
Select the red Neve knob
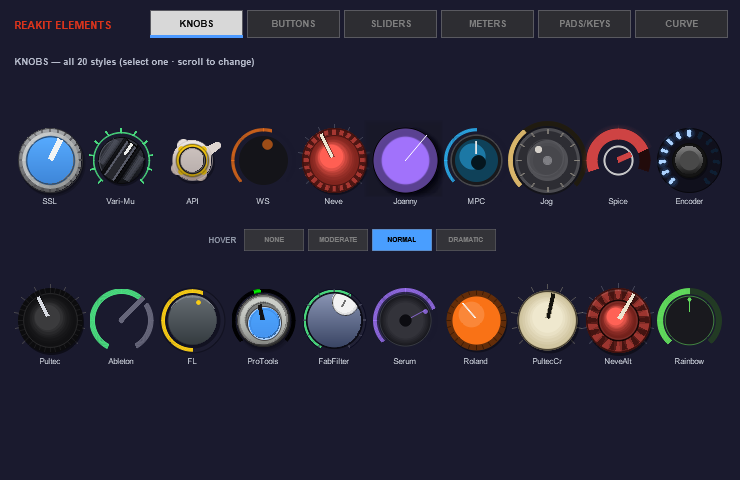click(334, 160)
